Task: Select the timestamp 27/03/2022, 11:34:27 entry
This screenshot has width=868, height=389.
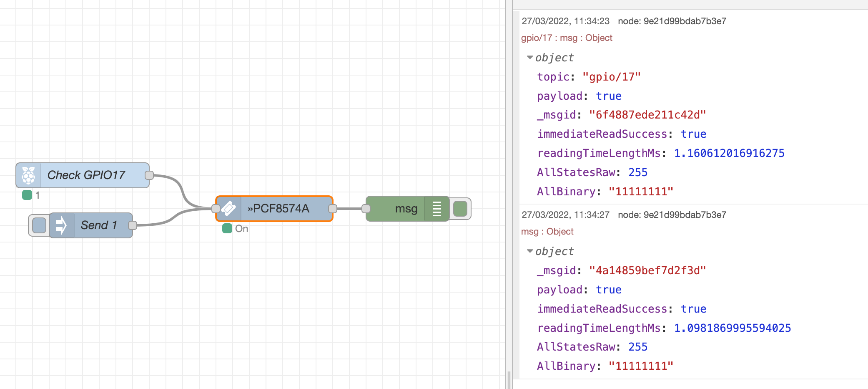Action: click(x=565, y=215)
